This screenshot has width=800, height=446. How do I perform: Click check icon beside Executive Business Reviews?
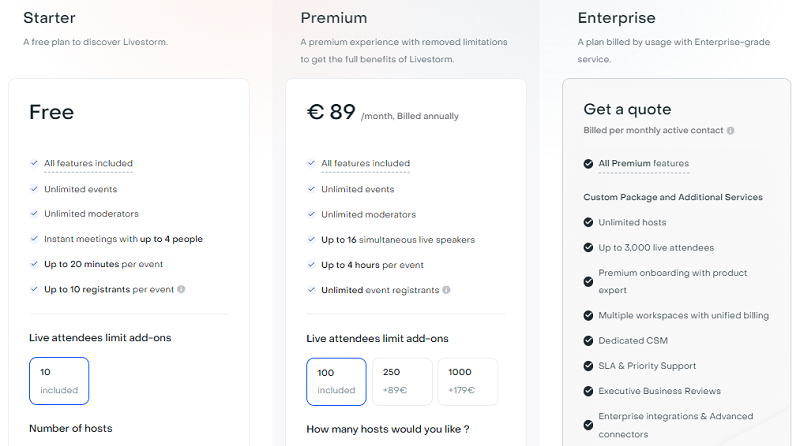coord(588,391)
